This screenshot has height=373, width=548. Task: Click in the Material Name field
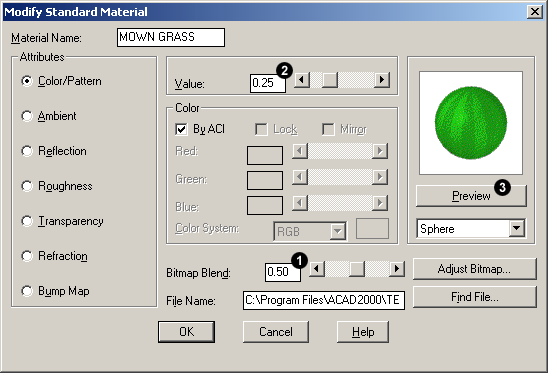[171, 37]
